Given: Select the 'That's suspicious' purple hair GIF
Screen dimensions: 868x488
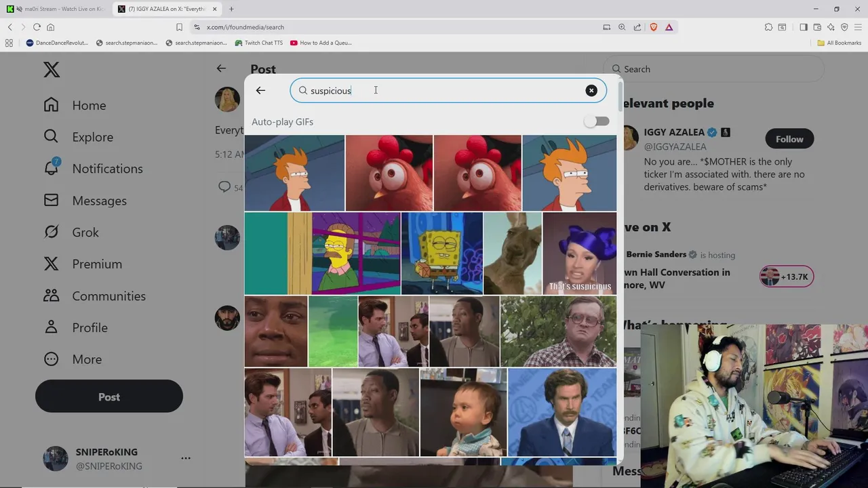Looking at the screenshot, I should pyautogui.click(x=579, y=253).
